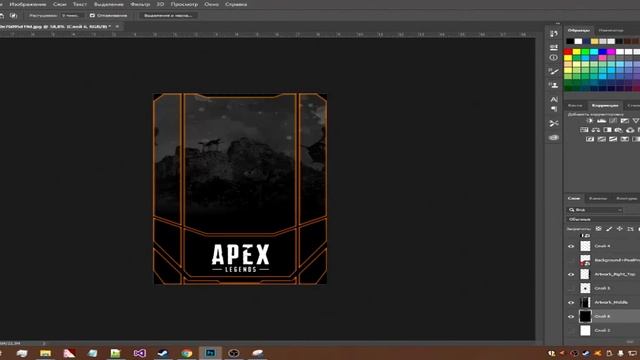
Task: Open the Properties panel icon in the collapsed dock
Action: [x=554, y=47]
